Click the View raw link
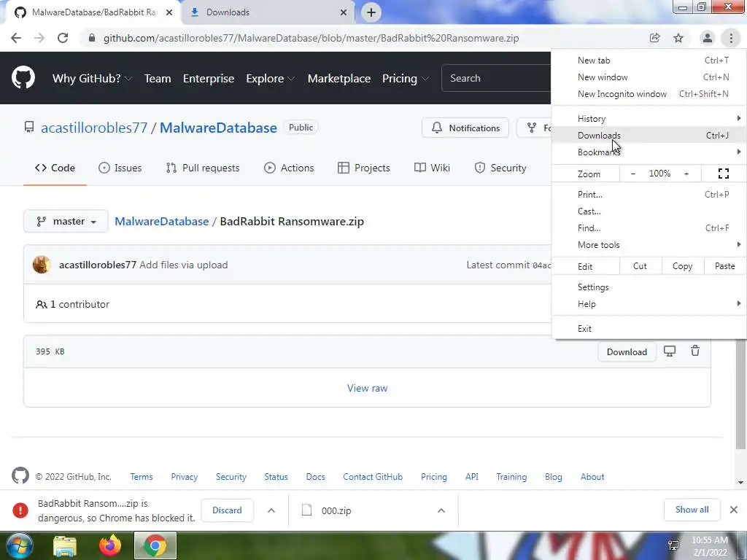Viewport: 747px width, 560px height. (x=368, y=388)
